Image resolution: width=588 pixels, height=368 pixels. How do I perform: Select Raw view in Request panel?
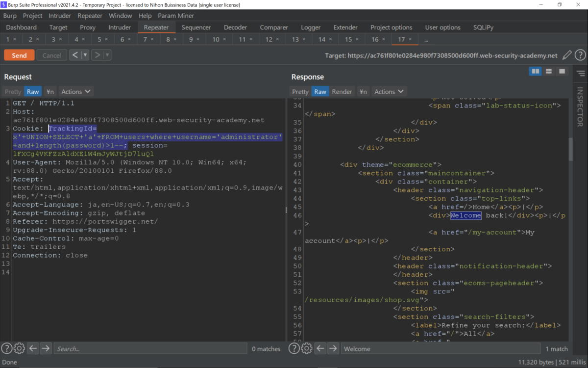[33, 91]
